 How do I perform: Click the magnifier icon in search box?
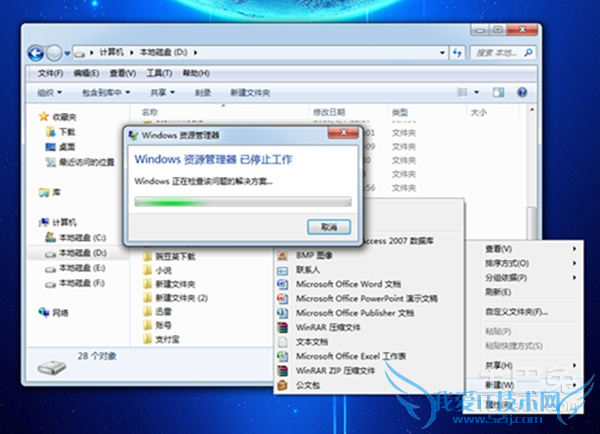[528, 52]
